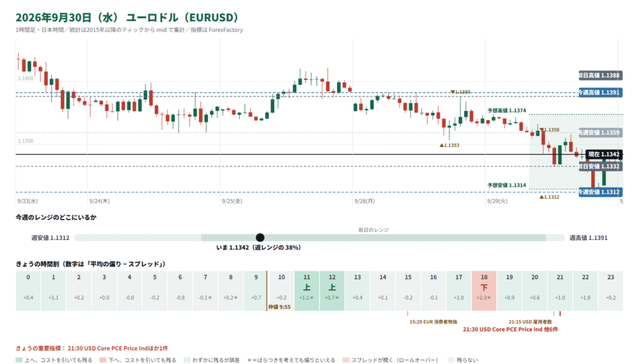Click the 15:29 EUR 消費者物価 event label

(433, 322)
